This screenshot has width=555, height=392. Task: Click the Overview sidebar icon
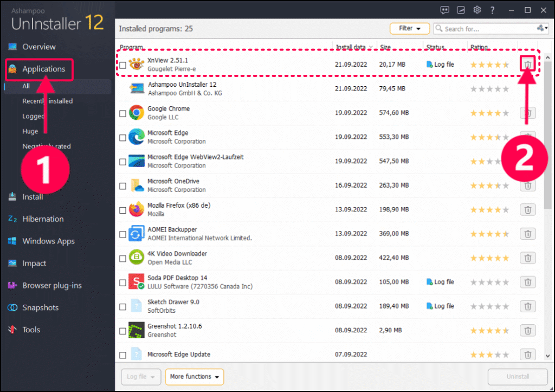click(x=13, y=47)
